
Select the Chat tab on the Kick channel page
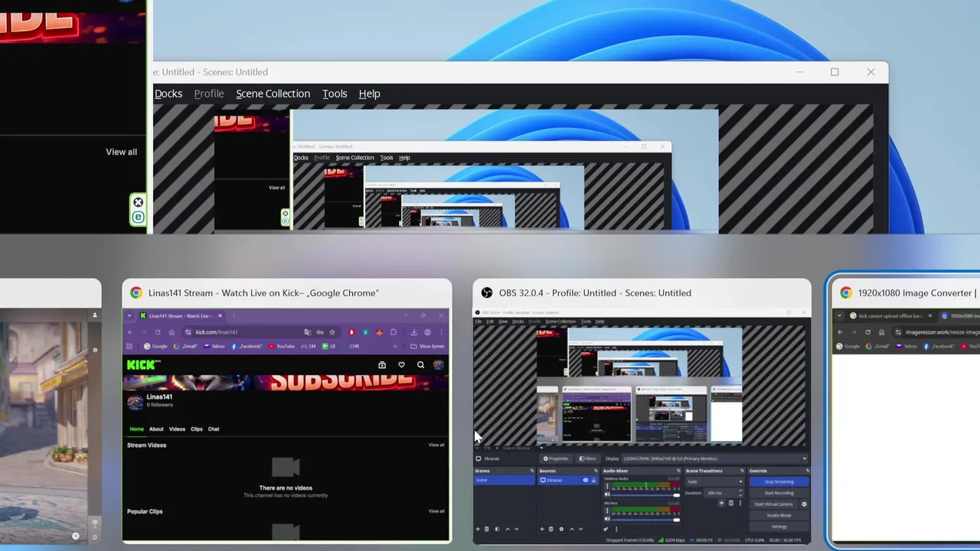pyautogui.click(x=214, y=429)
